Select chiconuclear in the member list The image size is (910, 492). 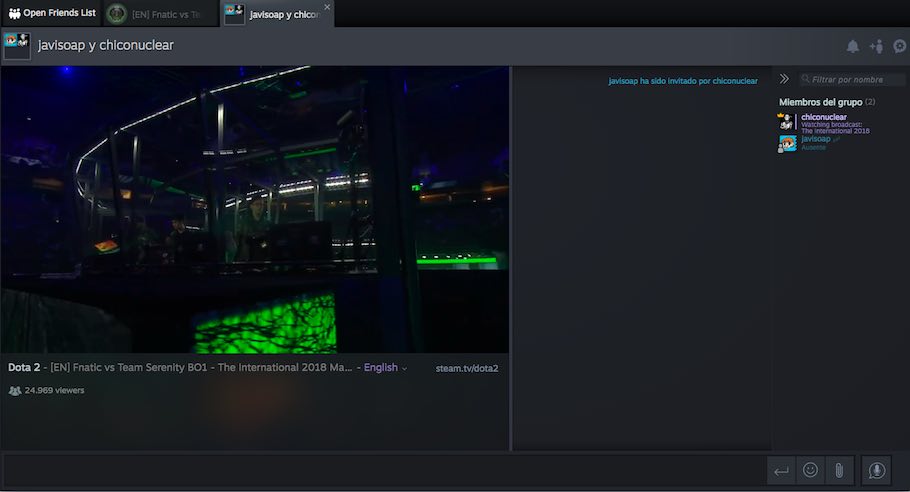[x=824, y=117]
